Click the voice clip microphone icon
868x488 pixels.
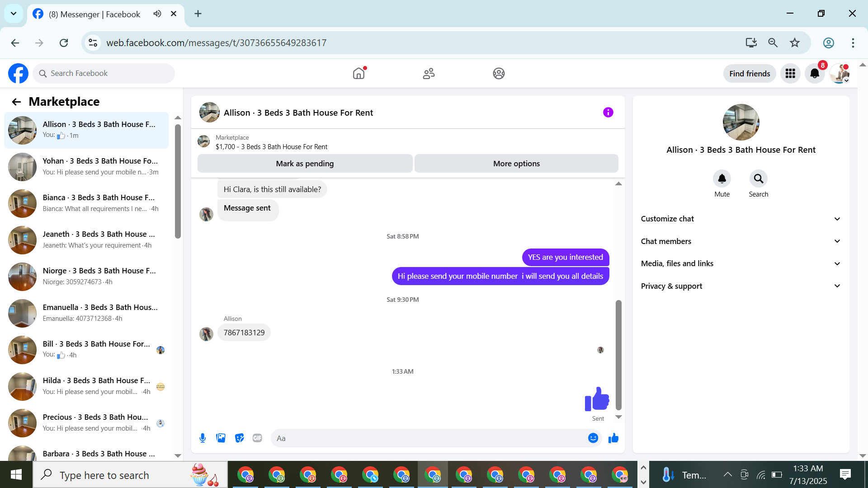pos(203,438)
